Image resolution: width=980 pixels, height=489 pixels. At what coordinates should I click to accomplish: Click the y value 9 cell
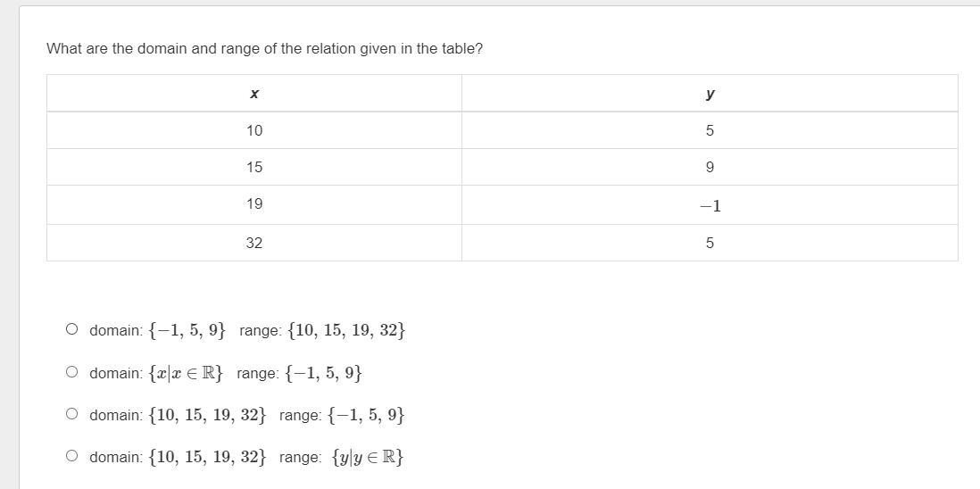point(710,167)
